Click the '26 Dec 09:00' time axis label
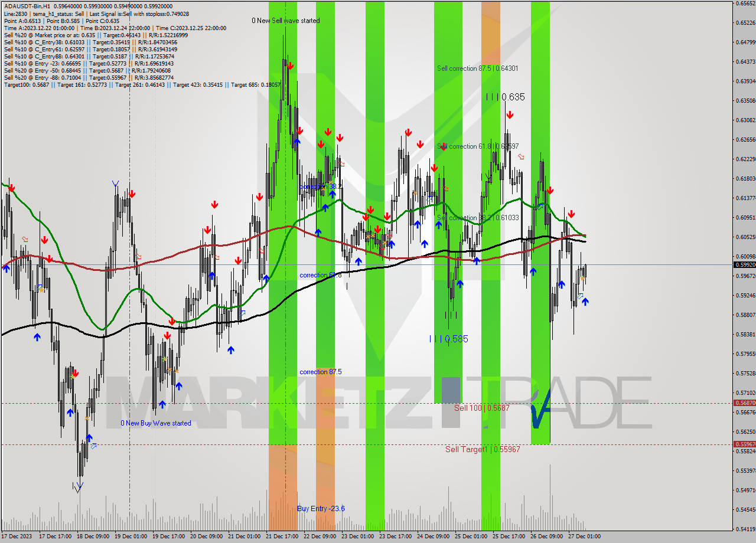The width and height of the screenshot is (756, 543). click(x=548, y=537)
